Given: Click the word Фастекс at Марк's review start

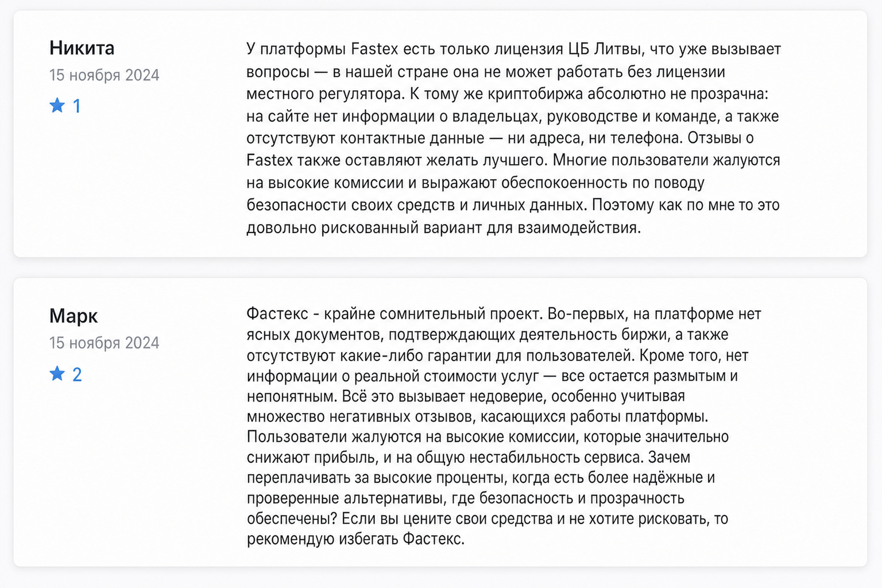Looking at the screenshot, I should [277, 314].
